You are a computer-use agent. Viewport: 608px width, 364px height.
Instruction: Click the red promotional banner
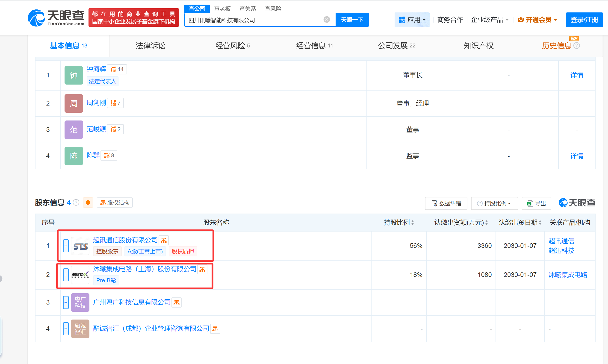click(x=133, y=18)
